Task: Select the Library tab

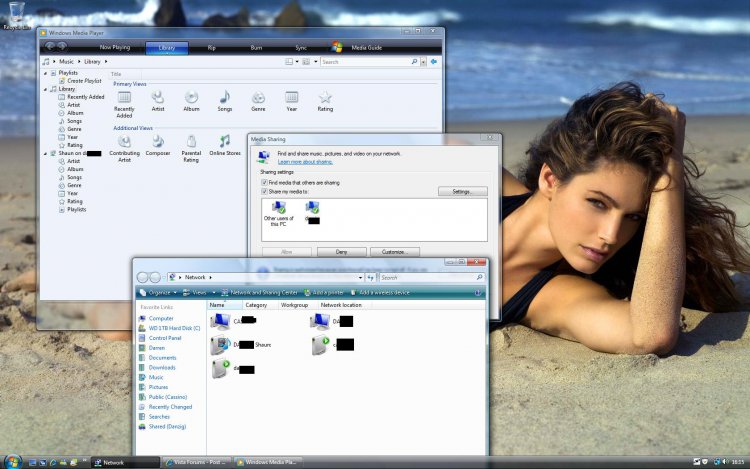Action: 166,48
